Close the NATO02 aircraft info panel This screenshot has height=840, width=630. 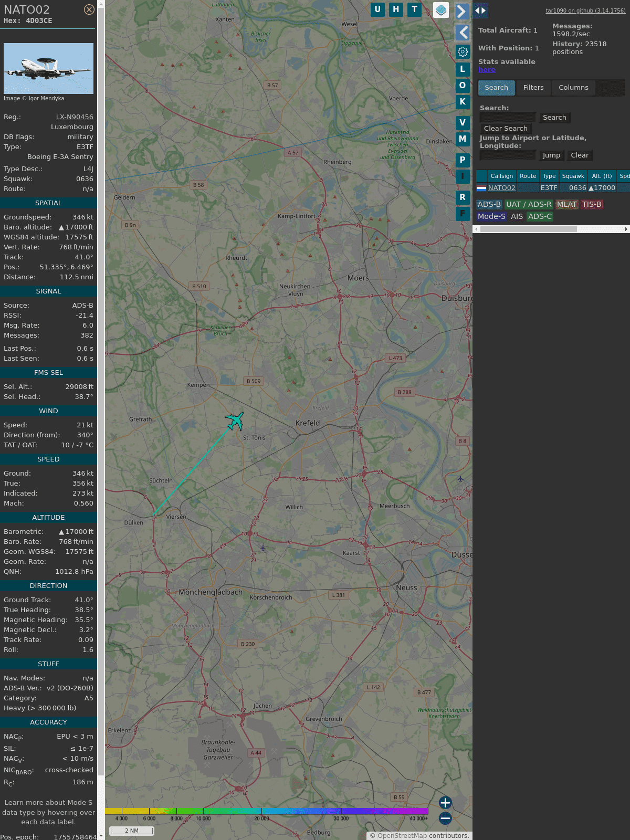(x=89, y=9)
